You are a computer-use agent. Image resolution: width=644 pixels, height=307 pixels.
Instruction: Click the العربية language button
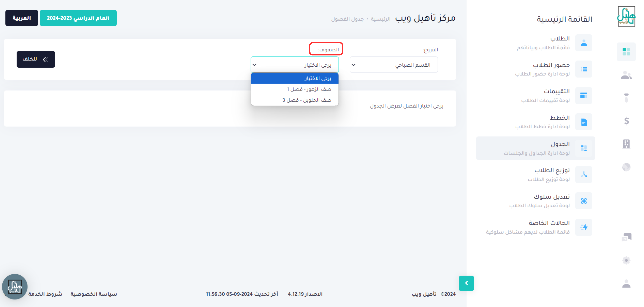(x=22, y=18)
